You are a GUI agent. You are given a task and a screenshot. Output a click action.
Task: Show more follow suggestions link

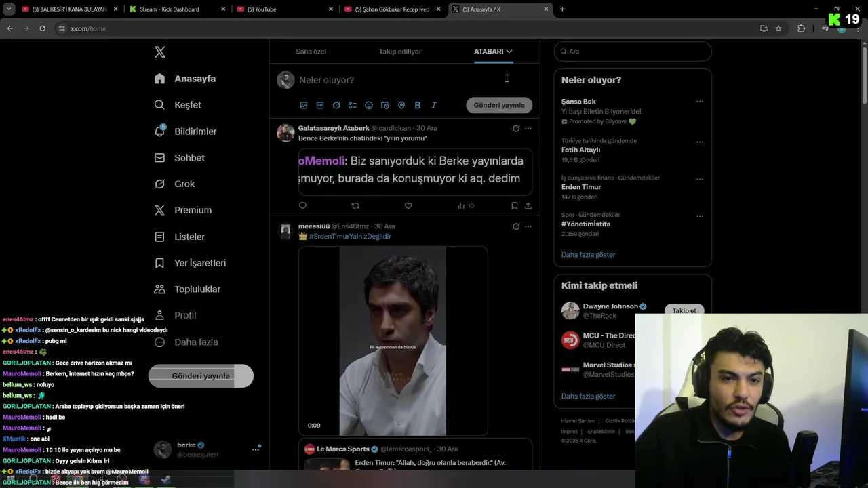[588, 396]
